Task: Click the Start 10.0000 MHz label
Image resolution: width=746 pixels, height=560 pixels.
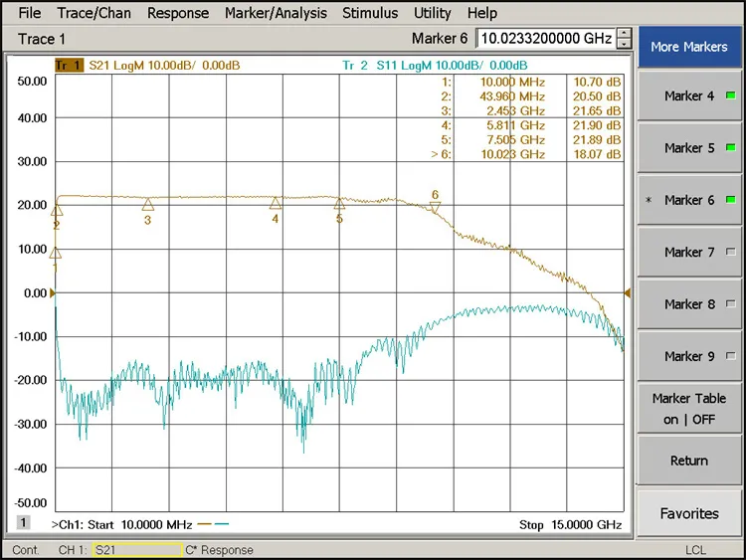Action: coord(140,525)
